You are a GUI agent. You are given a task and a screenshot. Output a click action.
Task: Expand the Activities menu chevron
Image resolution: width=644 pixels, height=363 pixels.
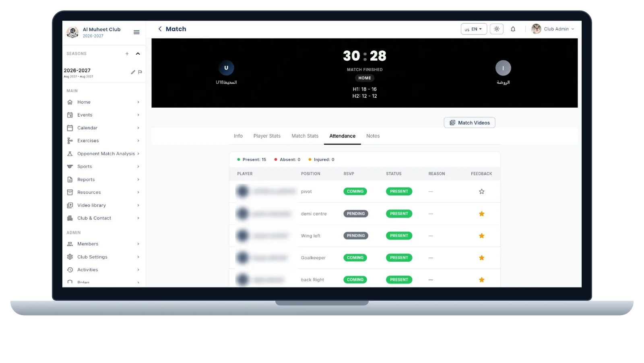coord(138,270)
